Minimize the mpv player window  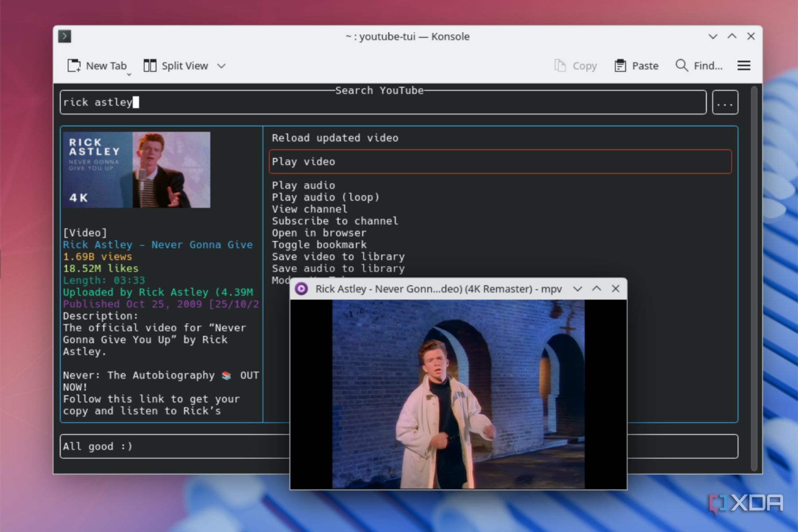pos(578,289)
